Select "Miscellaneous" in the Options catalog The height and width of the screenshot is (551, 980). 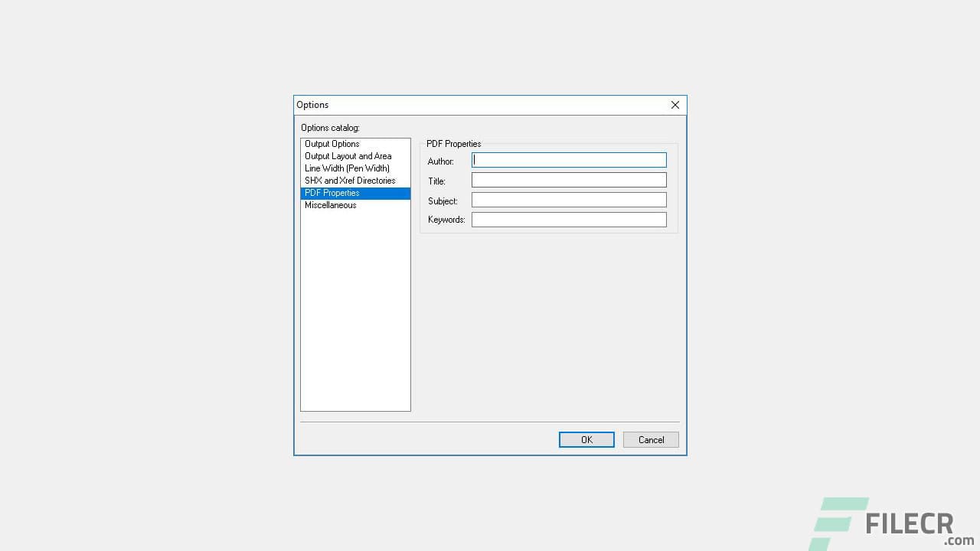coord(330,205)
